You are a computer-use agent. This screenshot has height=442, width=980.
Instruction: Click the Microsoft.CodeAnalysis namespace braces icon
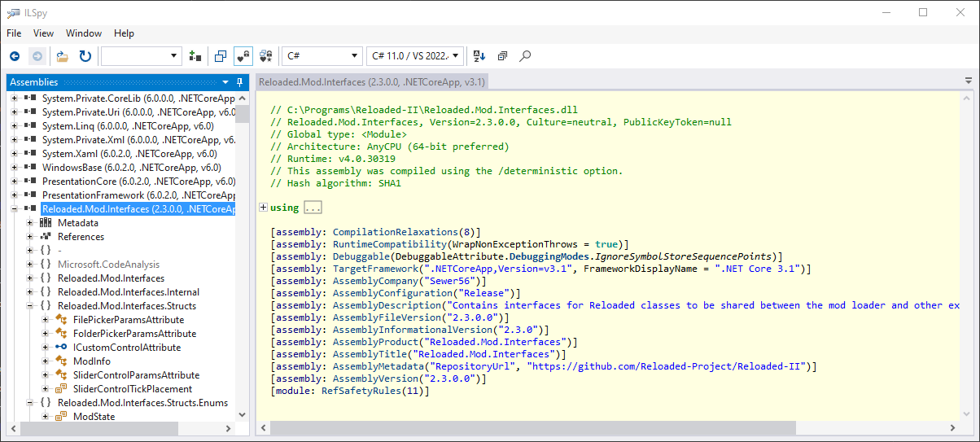(x=46, y=265)
